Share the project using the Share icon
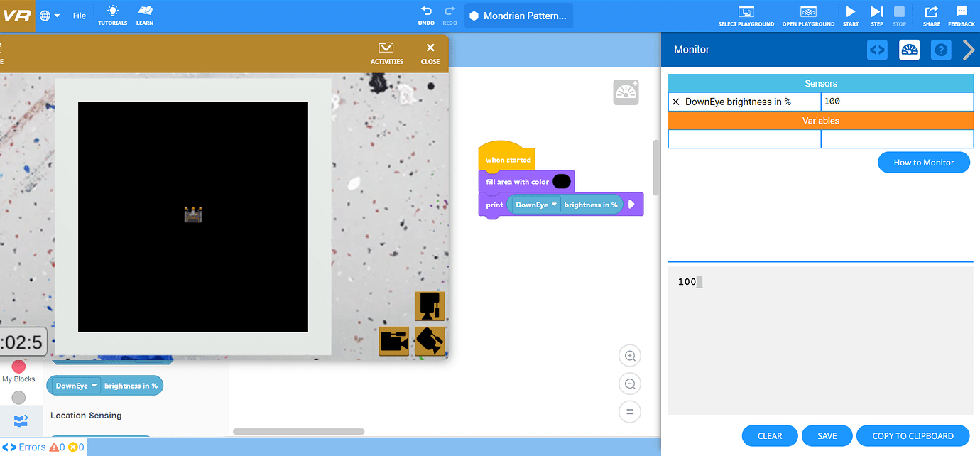The height and width of the screenshot is (456, 980). (931, 15)
